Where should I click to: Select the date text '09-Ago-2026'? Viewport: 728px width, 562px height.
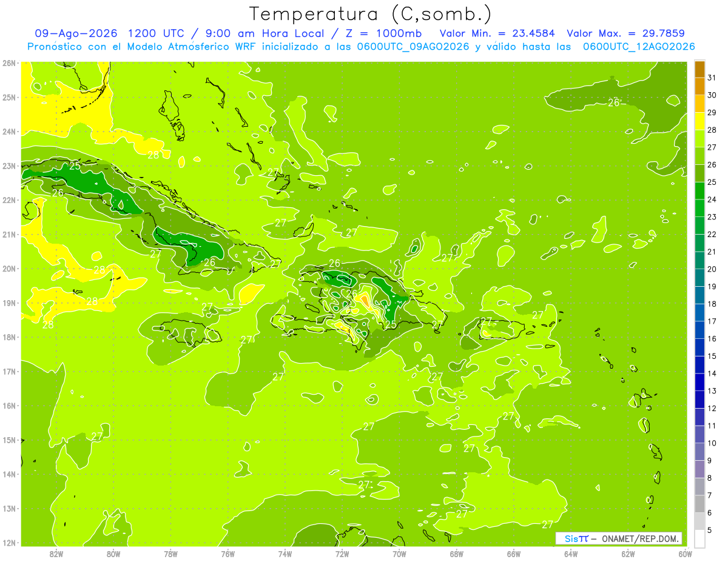[x=76, y=33]
